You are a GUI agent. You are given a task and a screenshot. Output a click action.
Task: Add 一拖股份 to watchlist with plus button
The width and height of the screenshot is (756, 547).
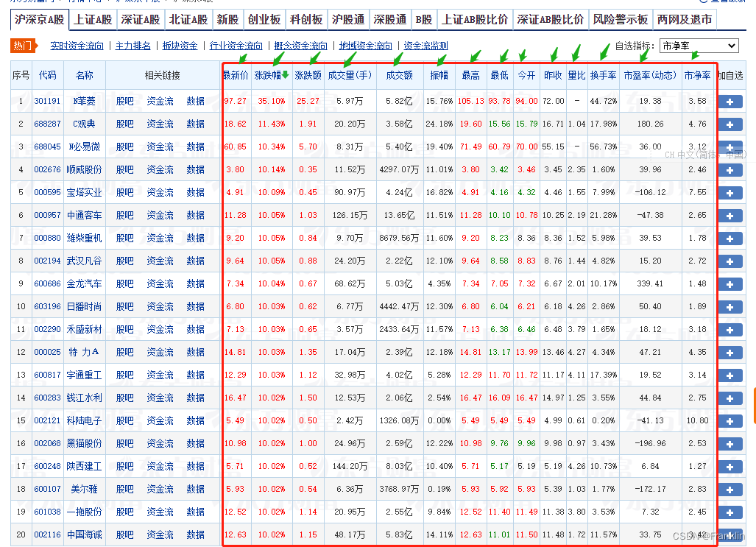click(x=730, y=512)
